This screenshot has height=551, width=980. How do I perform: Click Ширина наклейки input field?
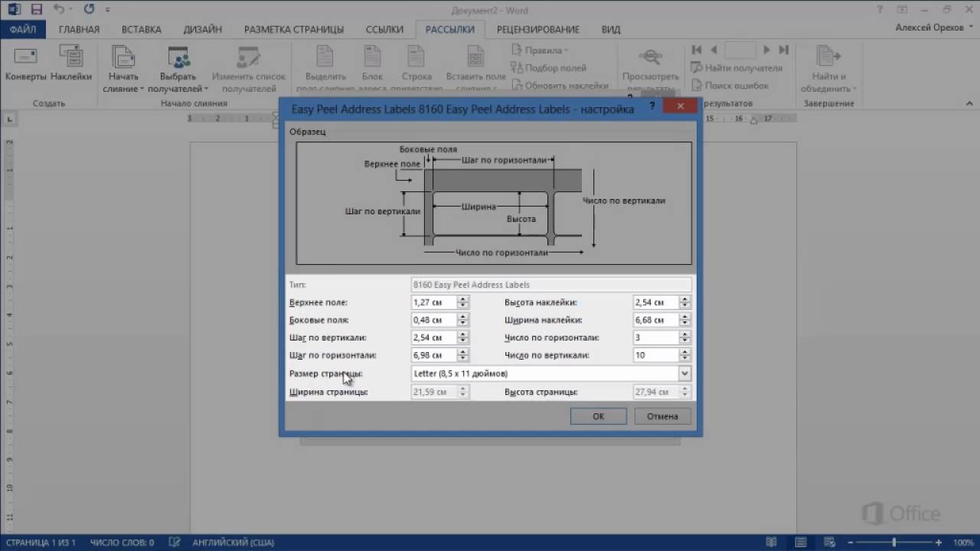pos(656,320)
